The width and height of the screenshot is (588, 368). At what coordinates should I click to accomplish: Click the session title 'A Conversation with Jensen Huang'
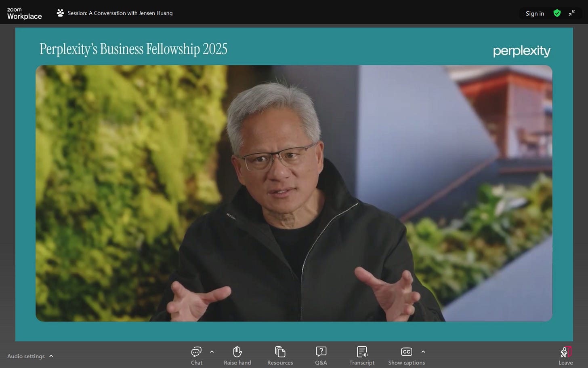(x=130, y=13)
